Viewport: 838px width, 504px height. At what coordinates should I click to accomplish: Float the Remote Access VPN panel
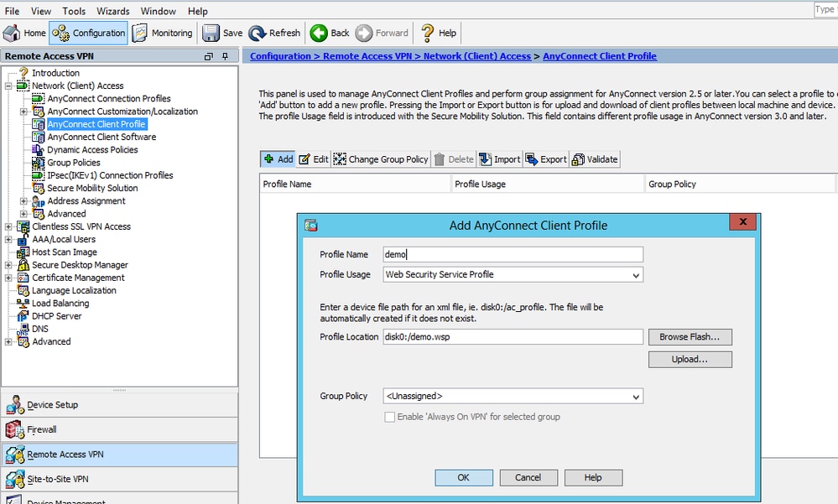click(208, 56)
